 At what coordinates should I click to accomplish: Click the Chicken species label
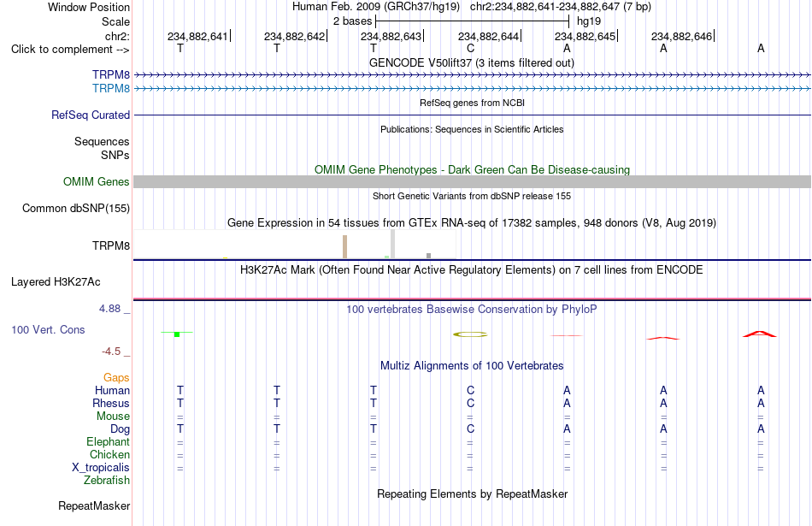coord(109,454)
